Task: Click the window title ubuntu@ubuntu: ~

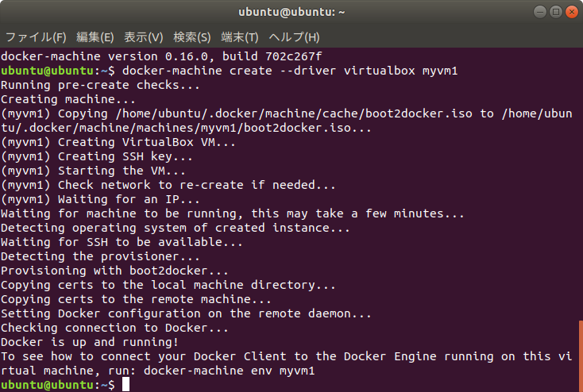Action: click(291, 12)
